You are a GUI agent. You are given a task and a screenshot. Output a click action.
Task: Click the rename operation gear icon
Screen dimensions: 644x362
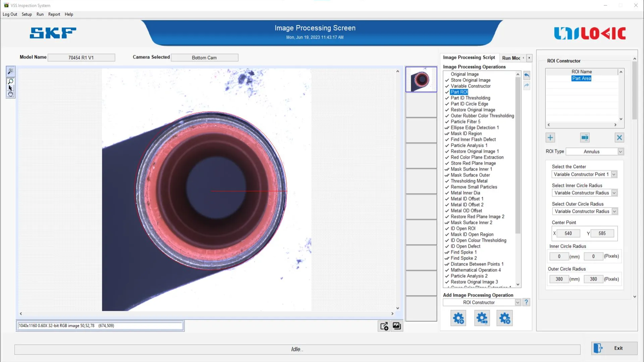482,318
